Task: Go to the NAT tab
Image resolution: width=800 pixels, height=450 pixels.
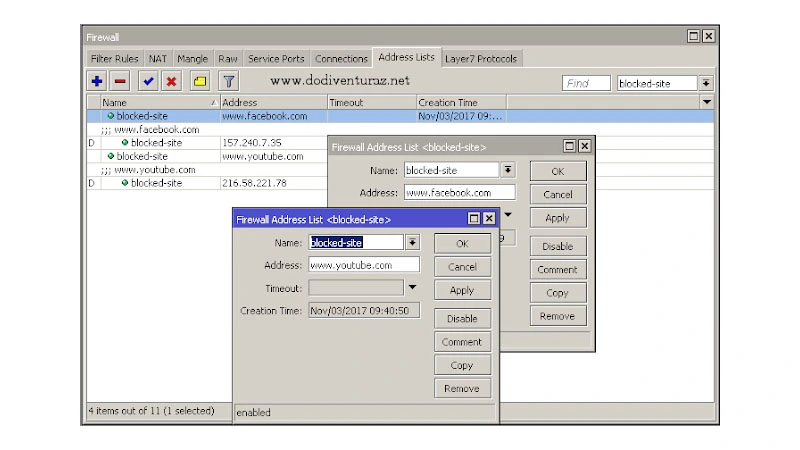Action: (158, 59)
